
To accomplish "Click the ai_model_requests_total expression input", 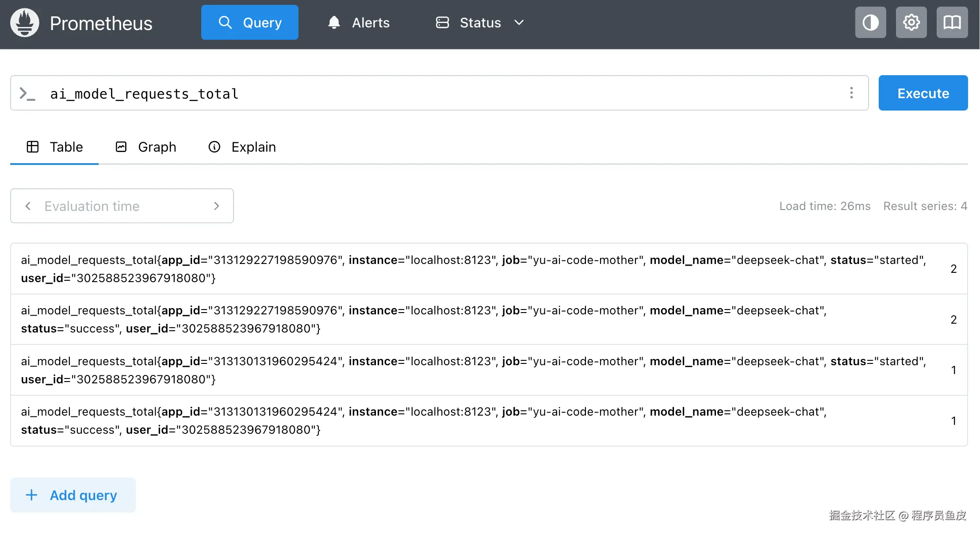I will 442,93.
